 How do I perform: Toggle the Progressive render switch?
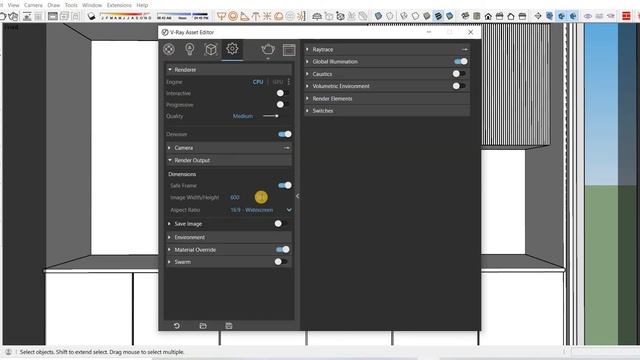282,105
